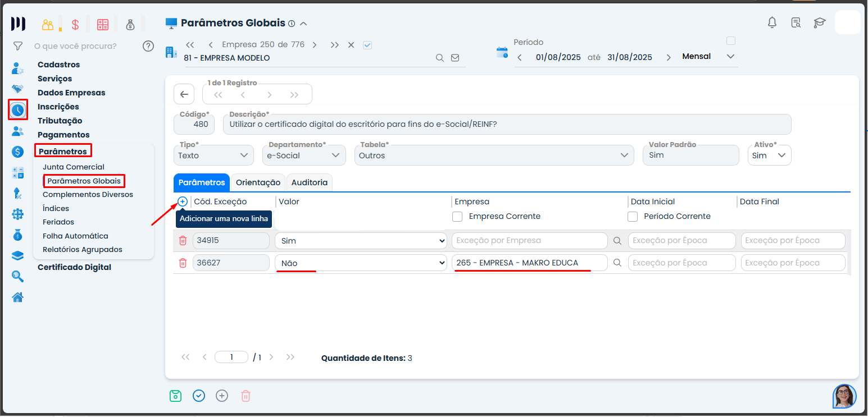Open the Auditoria tab

pyautogui.click(x=309, y=182)
